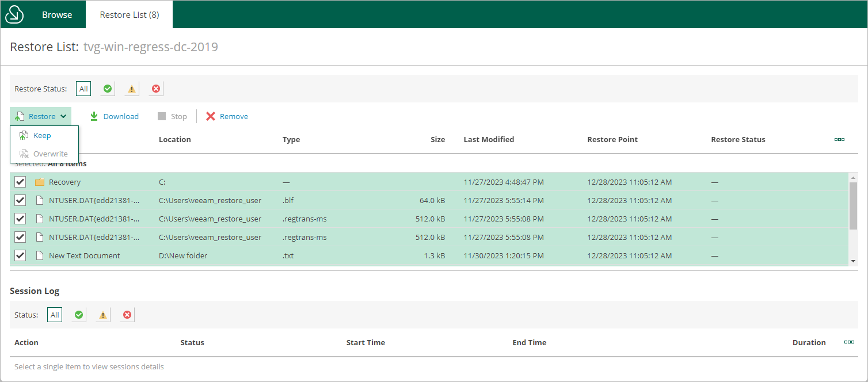868x382 pixels.
Task: Click 11/27/2023 4:48:47 PM date cell
Action: coord(504,182)
